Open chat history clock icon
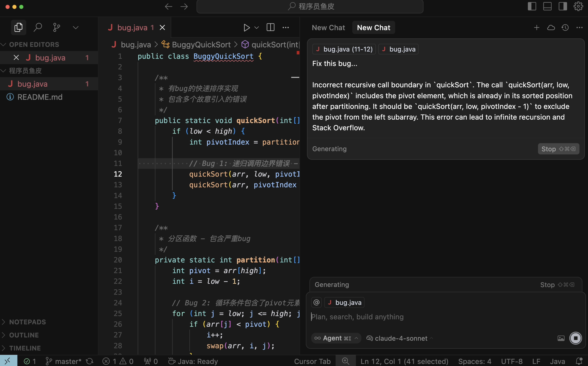 [x=565, y=28]
